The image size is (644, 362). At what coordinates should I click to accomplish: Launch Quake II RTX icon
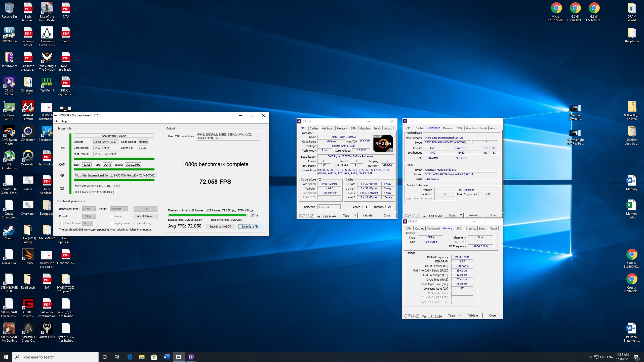click(x=47, y=331)
